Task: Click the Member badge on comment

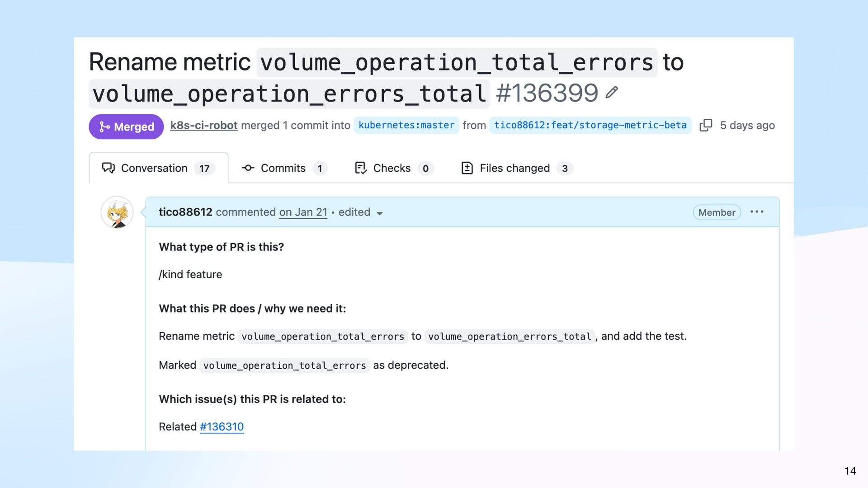Action: pos(717,212)
